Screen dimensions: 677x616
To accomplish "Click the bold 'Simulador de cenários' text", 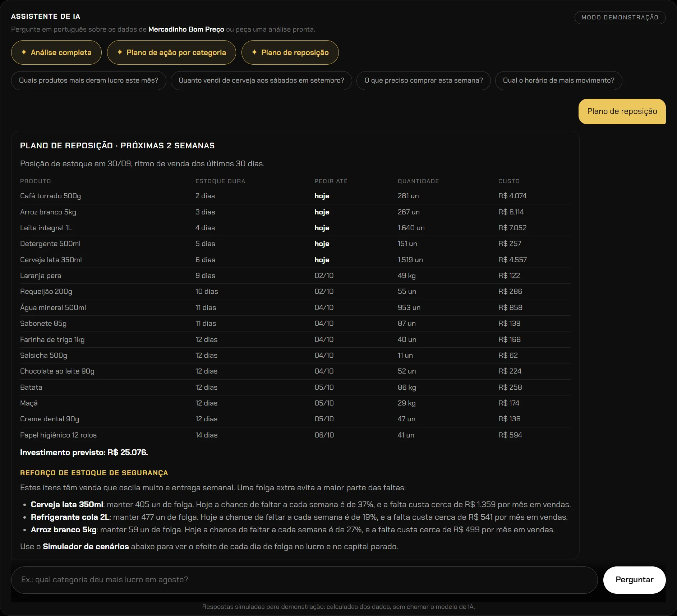I will (86, 546).
